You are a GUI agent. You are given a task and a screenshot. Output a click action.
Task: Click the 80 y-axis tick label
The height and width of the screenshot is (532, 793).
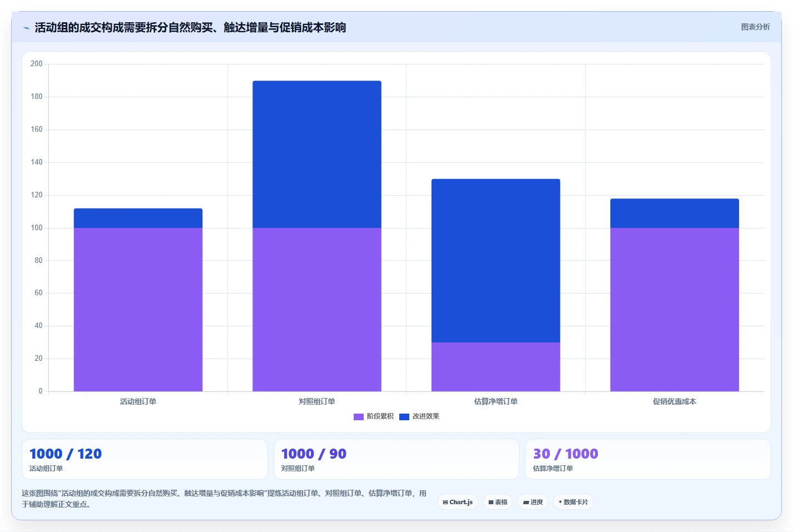38,260
